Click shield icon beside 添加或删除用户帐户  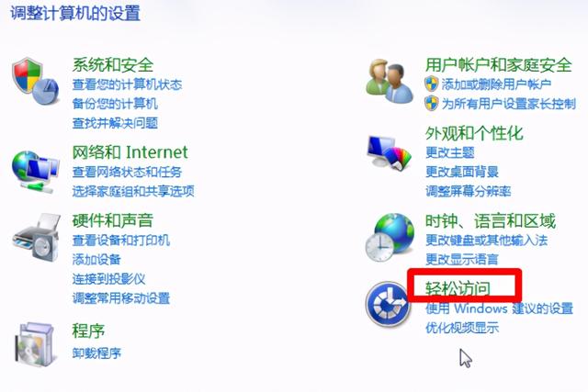pyautogui.click(x=432, y=84)
